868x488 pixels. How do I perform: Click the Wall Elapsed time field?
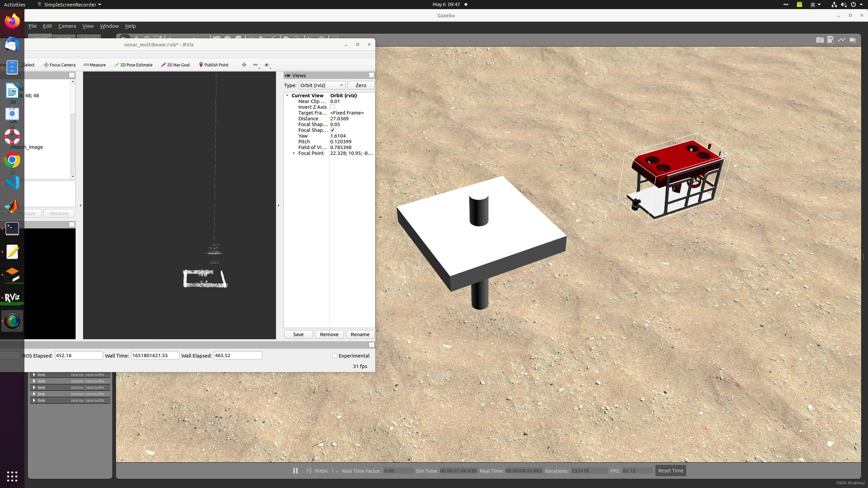(x=237, y=355)
